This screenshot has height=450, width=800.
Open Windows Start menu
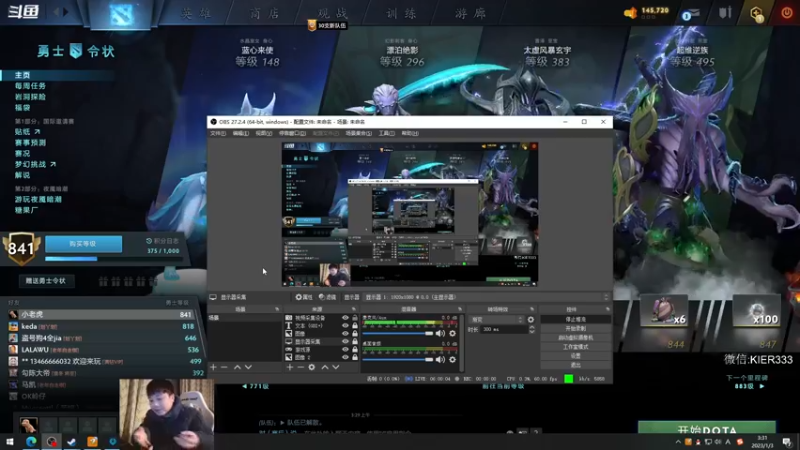point(10,441)
